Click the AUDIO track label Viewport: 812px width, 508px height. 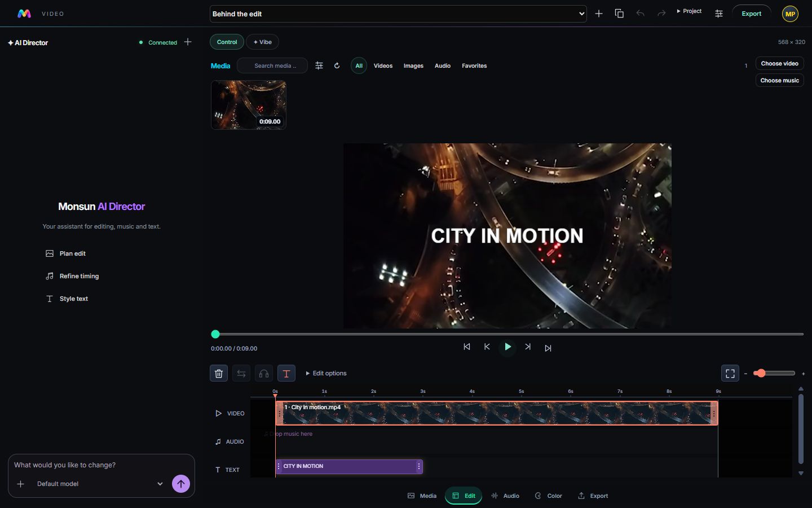pos(230,441)
